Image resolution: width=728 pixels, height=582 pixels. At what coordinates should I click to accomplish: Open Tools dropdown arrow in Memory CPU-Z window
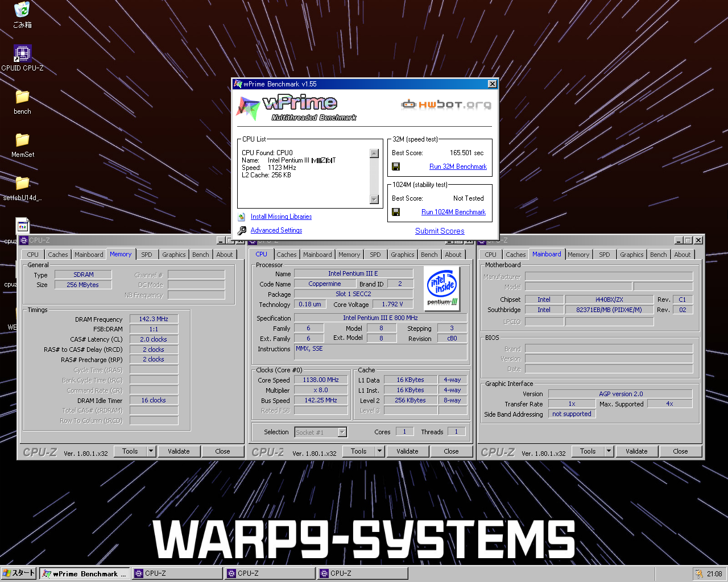151,451
